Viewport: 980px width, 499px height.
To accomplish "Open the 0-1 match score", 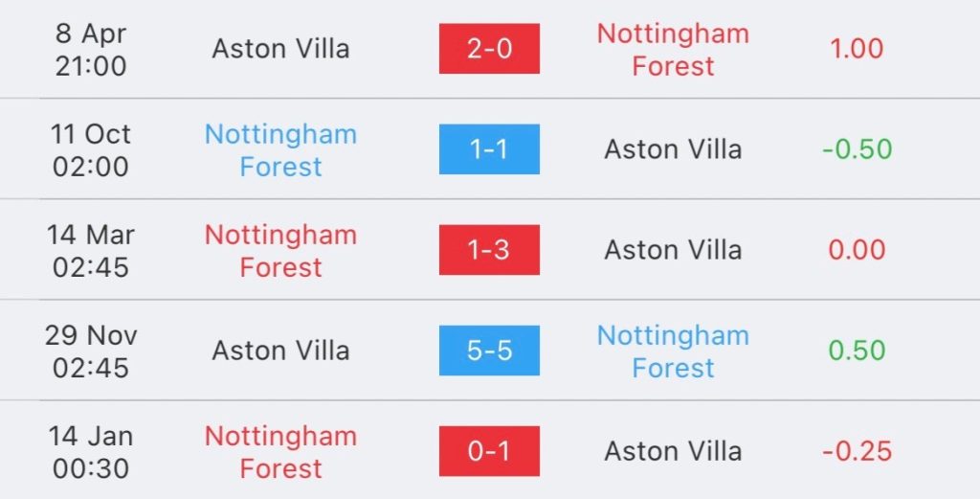I will pyautogui.click(x=489, y=451).
